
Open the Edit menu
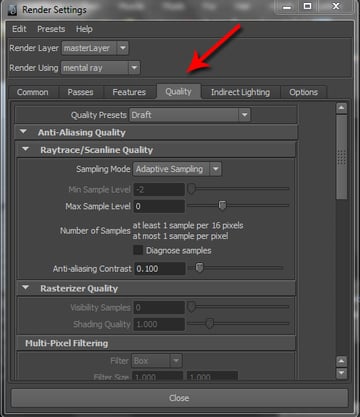click(x=19, y=29)
